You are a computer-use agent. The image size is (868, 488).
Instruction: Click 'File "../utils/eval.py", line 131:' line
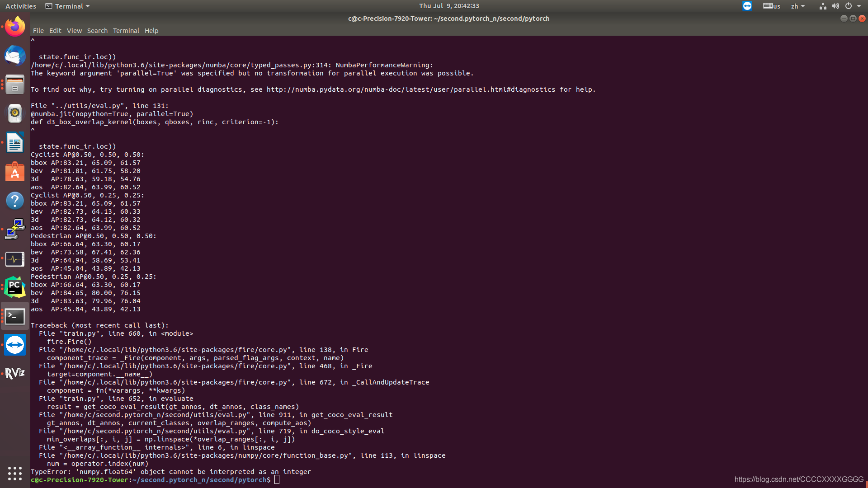coord(99,106)
